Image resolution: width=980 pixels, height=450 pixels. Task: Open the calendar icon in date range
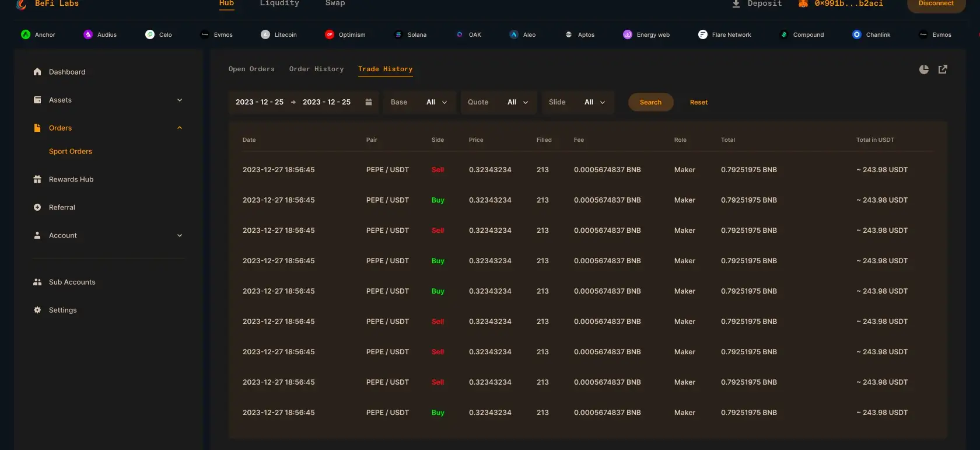[x=369, y=102]
